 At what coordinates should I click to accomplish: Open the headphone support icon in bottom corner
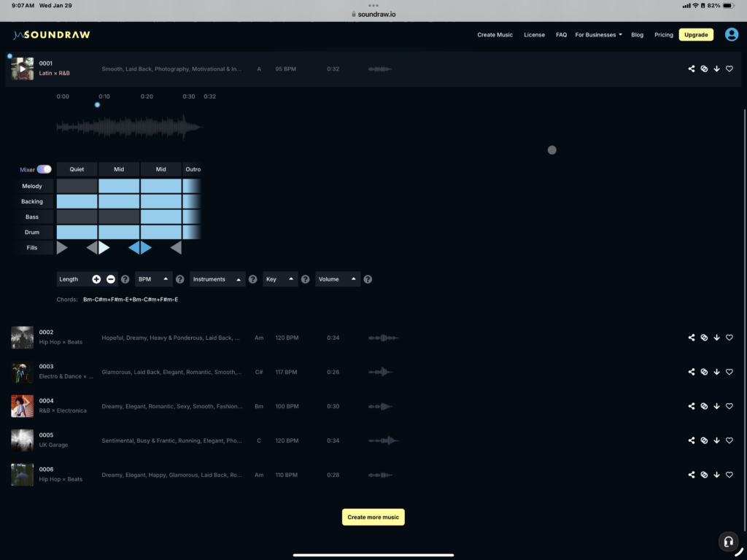point(727,541)
